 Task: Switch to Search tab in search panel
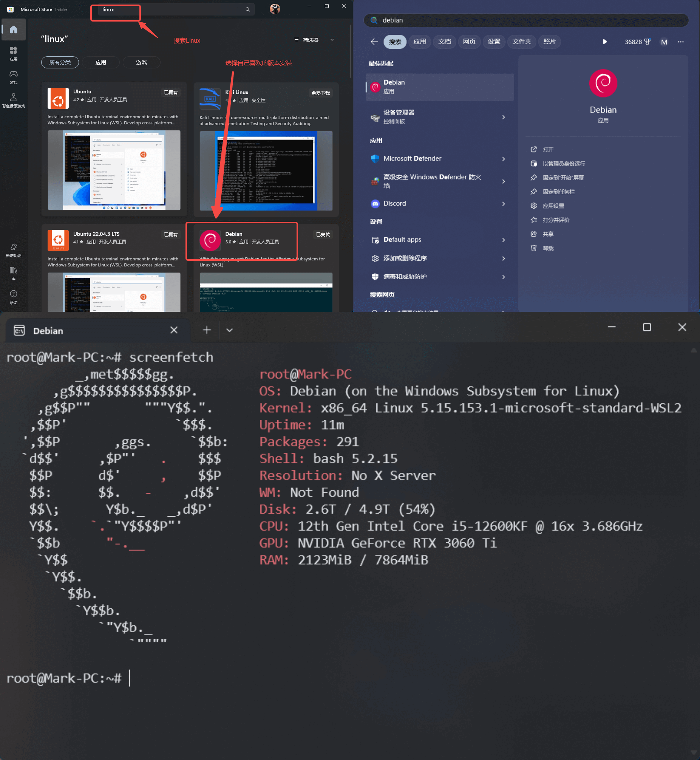coord(395,42)
